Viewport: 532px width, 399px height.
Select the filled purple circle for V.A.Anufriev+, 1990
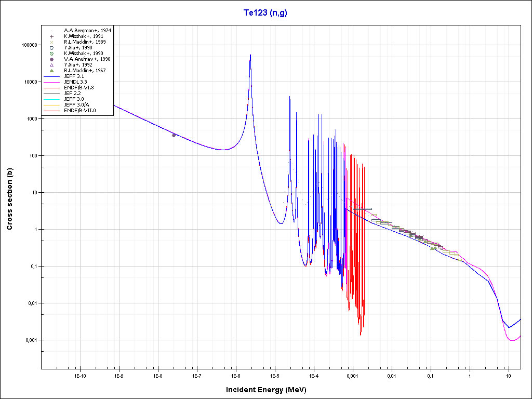51,59
